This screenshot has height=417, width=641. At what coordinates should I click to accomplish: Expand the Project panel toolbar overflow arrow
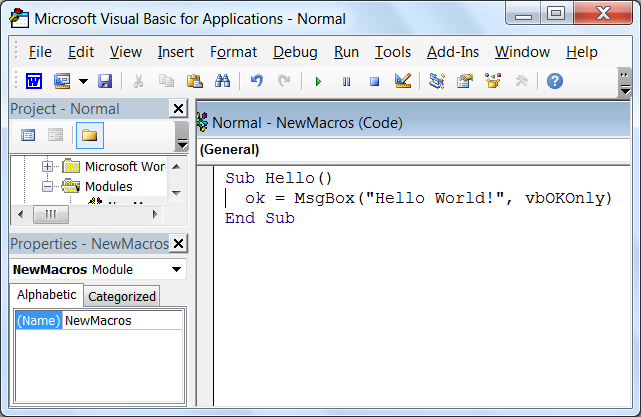[x=182, y=137]
